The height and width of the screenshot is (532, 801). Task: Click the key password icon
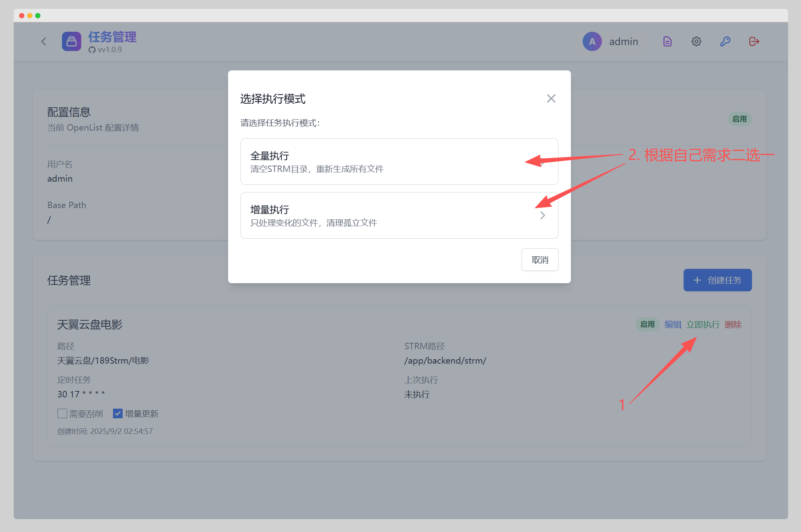pyautogui.click(x=725, y=41)
